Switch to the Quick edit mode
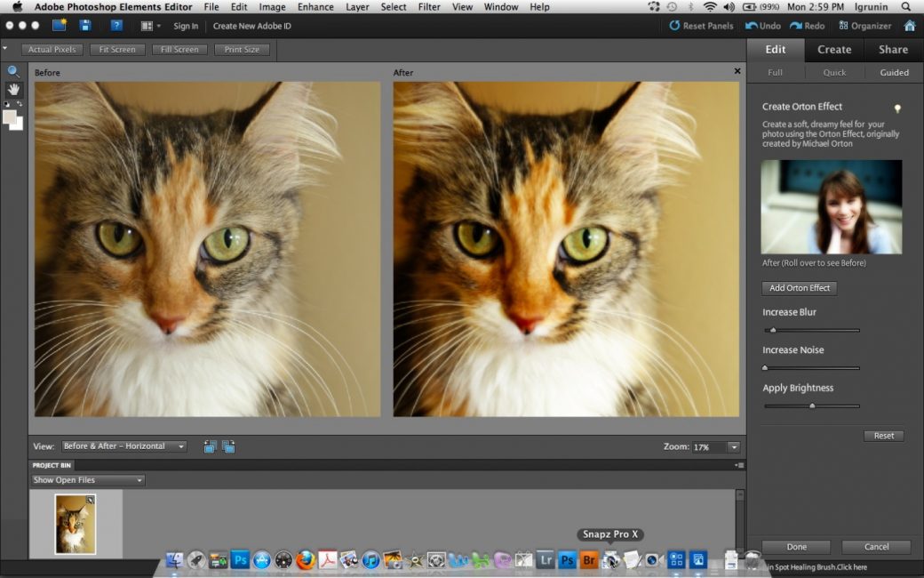Screen dimensions: 924x578 point(834,72)
